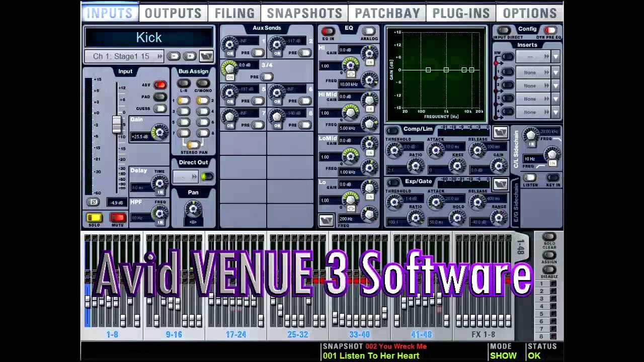This screenshot has height=362, width=644.
Task: Click the C/L Sidechain 20.00 kHz frequency knob
Action: [531, 134]
